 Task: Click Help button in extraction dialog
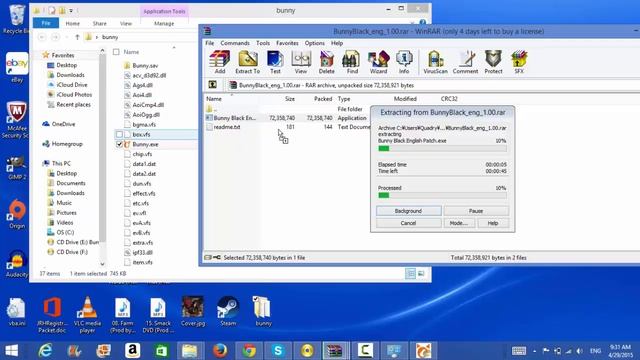[x=493, y=223]
